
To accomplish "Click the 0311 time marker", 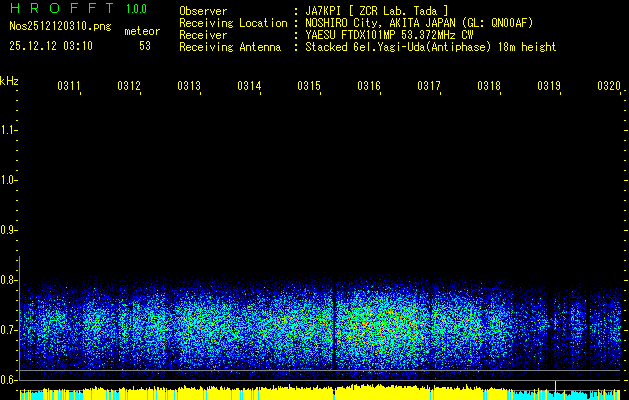I will [x=69, y=86].
